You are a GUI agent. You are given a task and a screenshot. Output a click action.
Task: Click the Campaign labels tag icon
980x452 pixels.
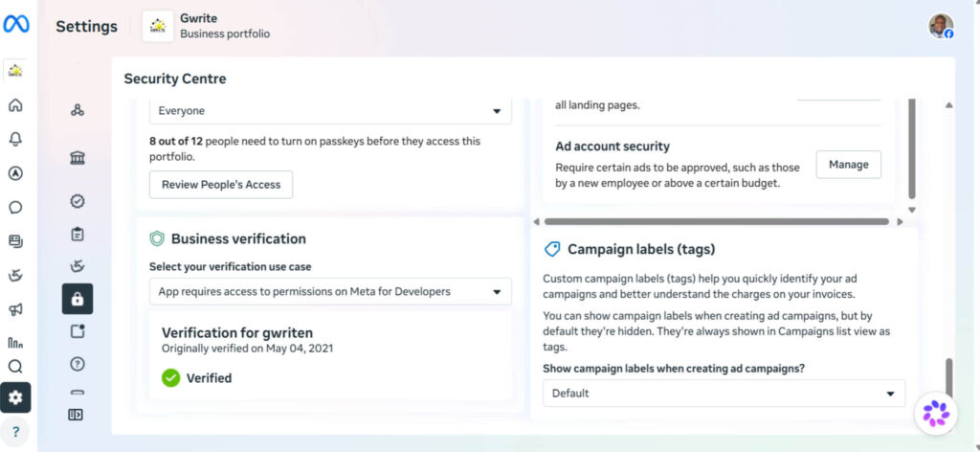coord(552,249)
